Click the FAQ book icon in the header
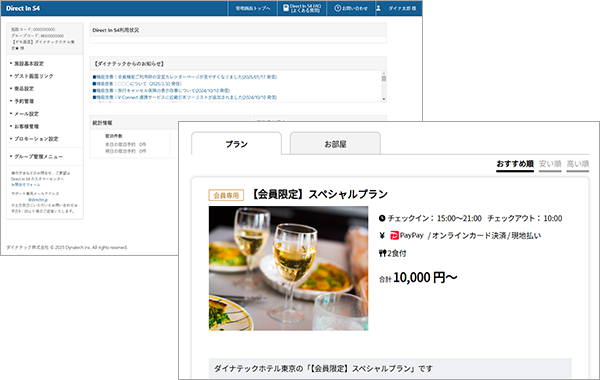 tap(286, 8)
